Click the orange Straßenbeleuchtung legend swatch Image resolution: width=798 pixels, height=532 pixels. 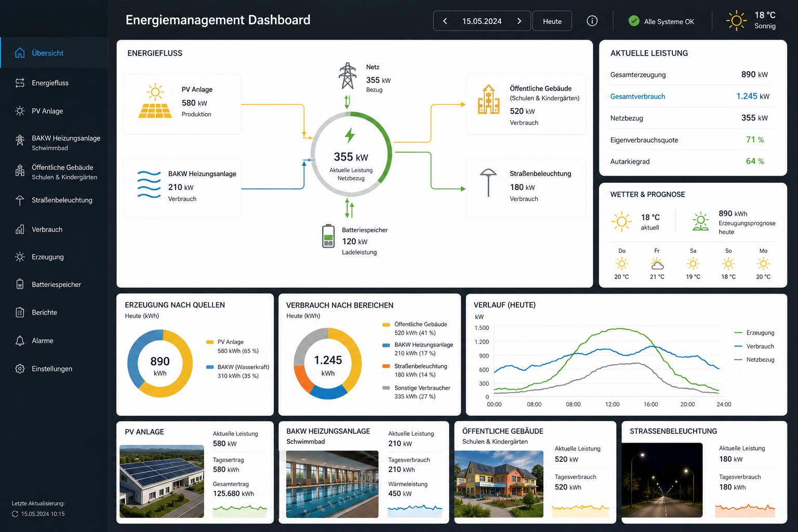pos(386,366)
